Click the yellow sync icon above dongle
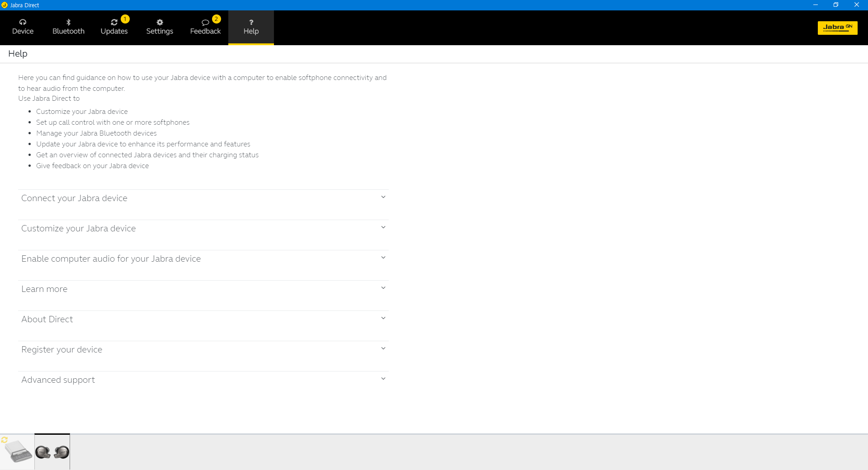The image size is (868, 470). 5,440
